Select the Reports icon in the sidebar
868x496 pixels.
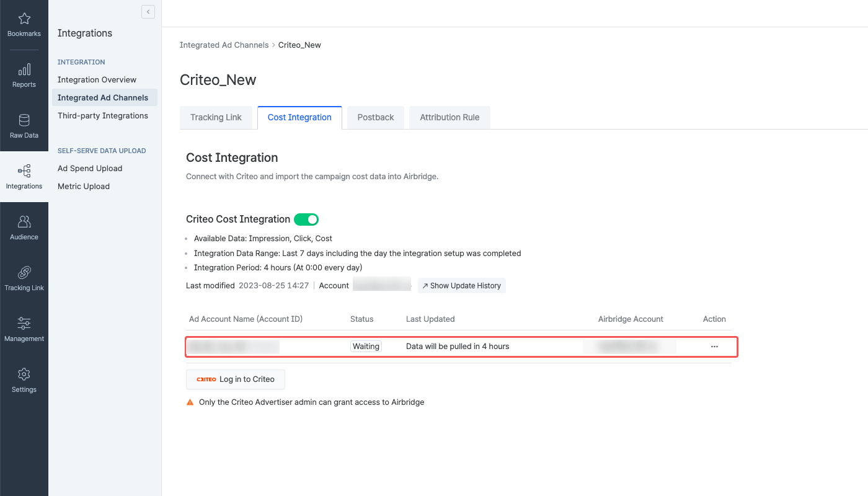coord(24,74)
